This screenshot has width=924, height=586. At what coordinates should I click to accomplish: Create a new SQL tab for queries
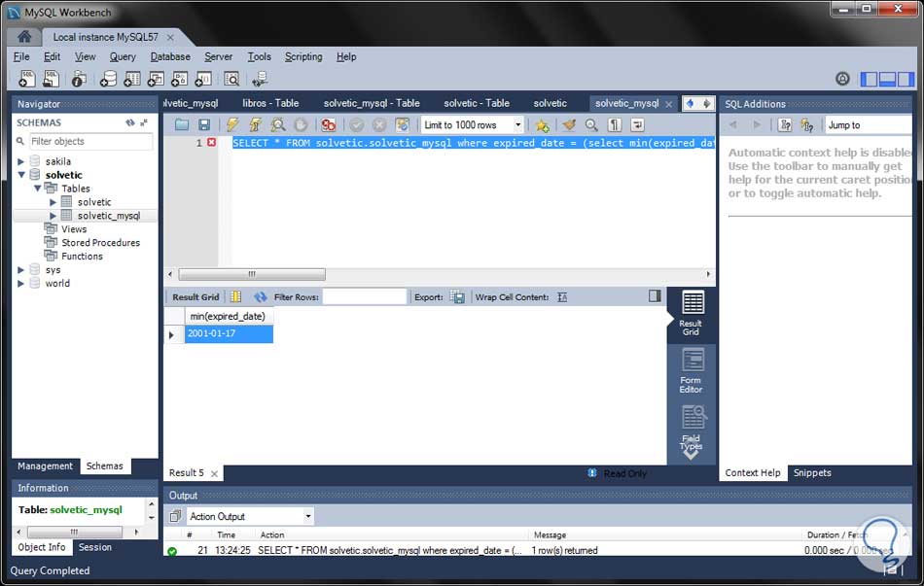(x=27, y=79)
